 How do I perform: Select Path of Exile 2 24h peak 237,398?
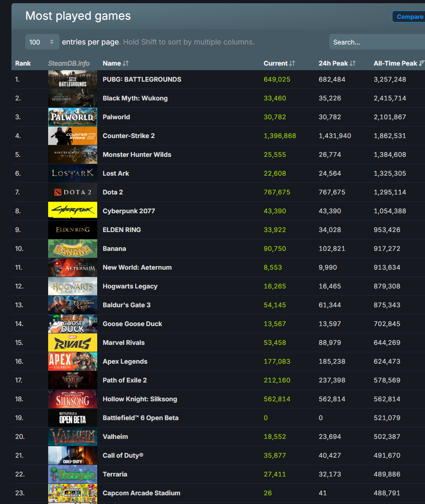click(x=332, y=380)
